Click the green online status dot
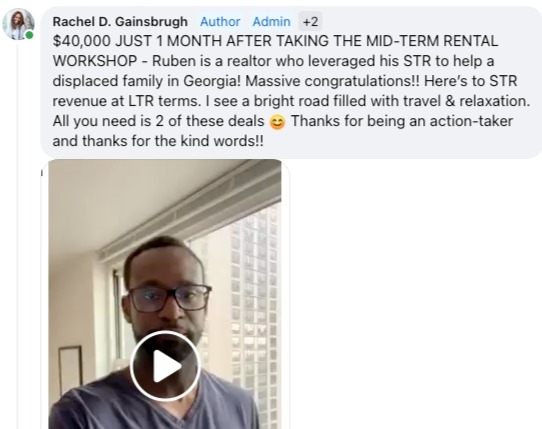The height and width of the screenshot is (429, 542). pyautogui.click(x=29, y=35)
